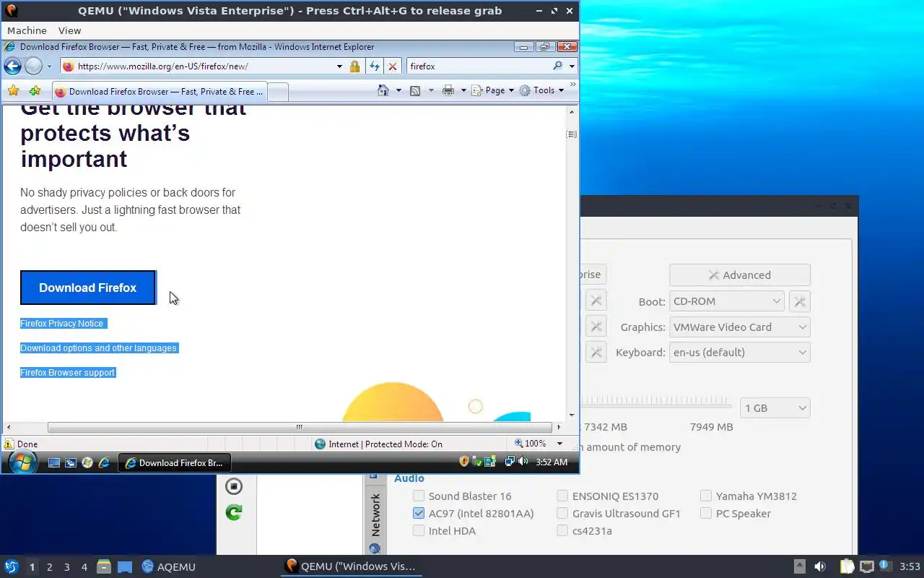Screen dimensions: 924x578
Task: Click the settings wrench button next to Boot
Action: click(x=800, y=301)
